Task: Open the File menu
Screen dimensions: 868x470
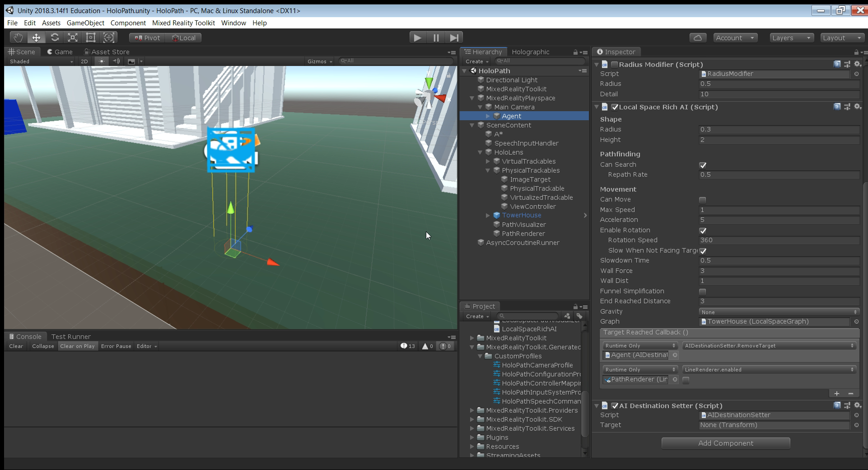Action: pyautogui.click(x=12, y=23)
